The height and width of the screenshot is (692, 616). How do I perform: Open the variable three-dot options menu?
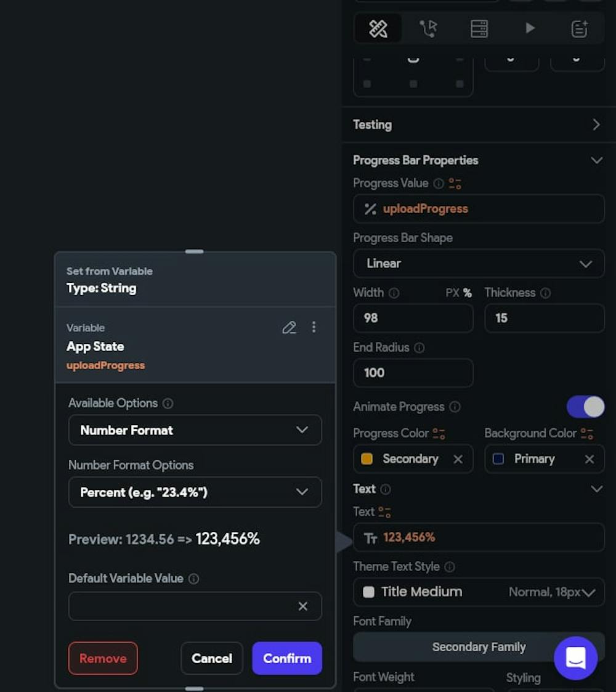click(314, 327)
